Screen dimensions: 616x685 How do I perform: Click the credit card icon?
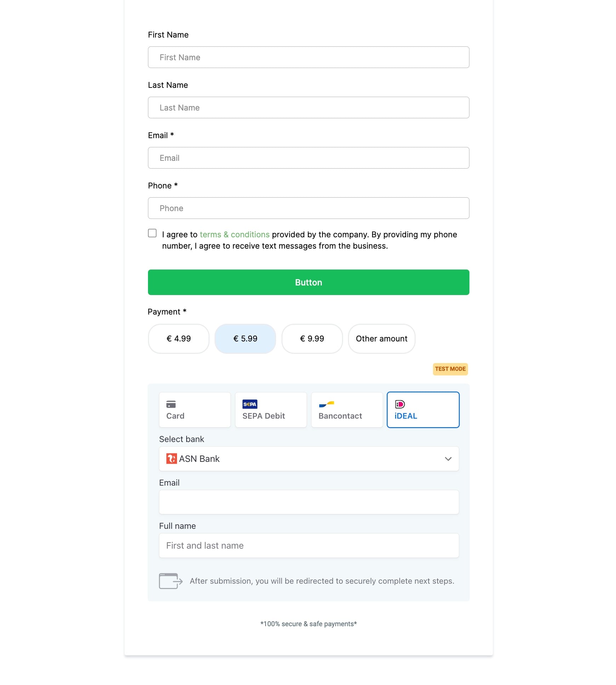tap(171, 404)
